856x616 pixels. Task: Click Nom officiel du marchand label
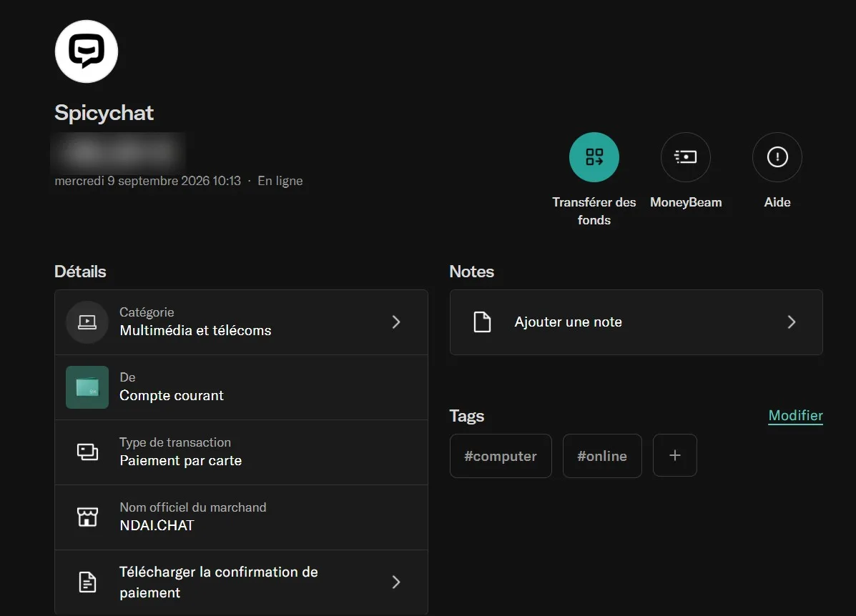pyautogui.click(x=192, y=507)
